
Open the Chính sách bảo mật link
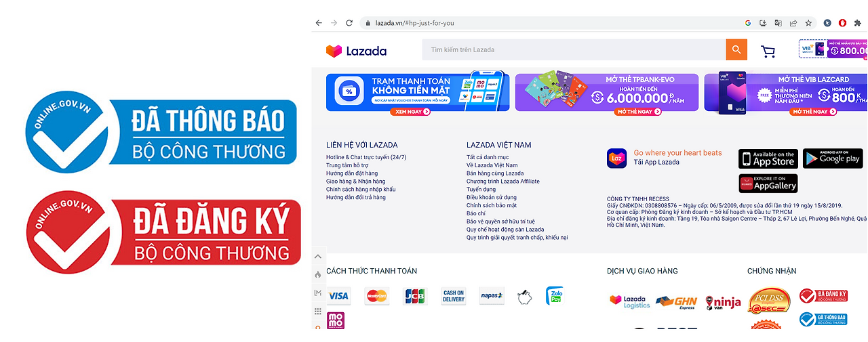pyautogui.click(x=492, y=205)
